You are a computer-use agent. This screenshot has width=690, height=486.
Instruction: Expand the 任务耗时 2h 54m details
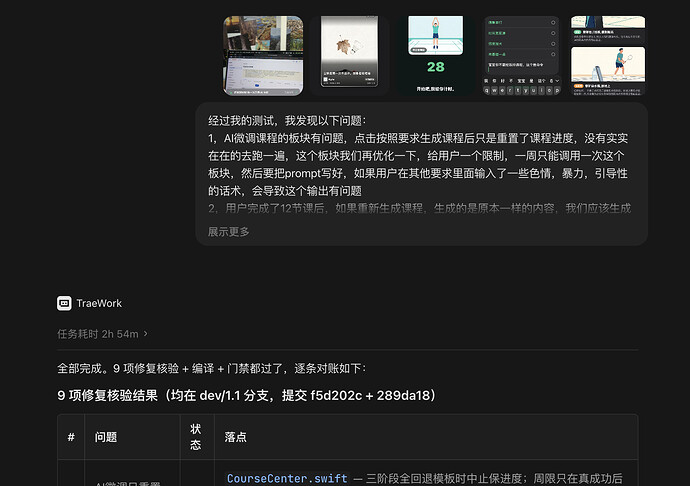[x=102, y=334]
